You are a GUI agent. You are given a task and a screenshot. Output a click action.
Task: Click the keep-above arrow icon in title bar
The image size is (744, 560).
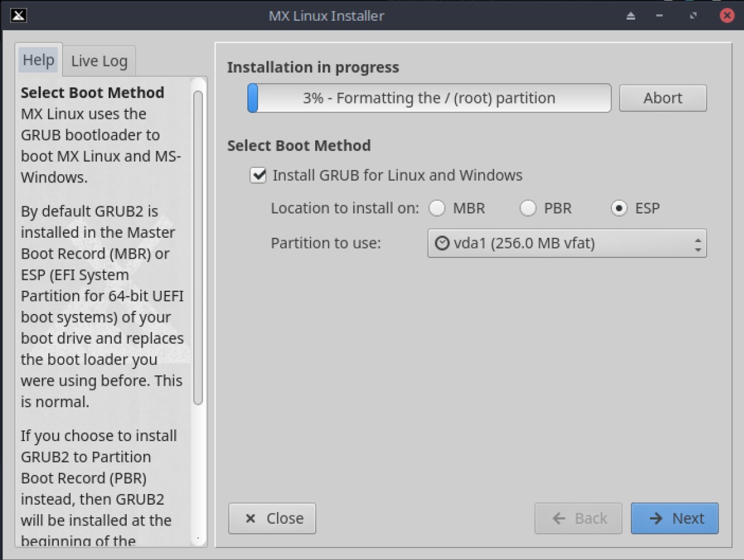(631, 16)
